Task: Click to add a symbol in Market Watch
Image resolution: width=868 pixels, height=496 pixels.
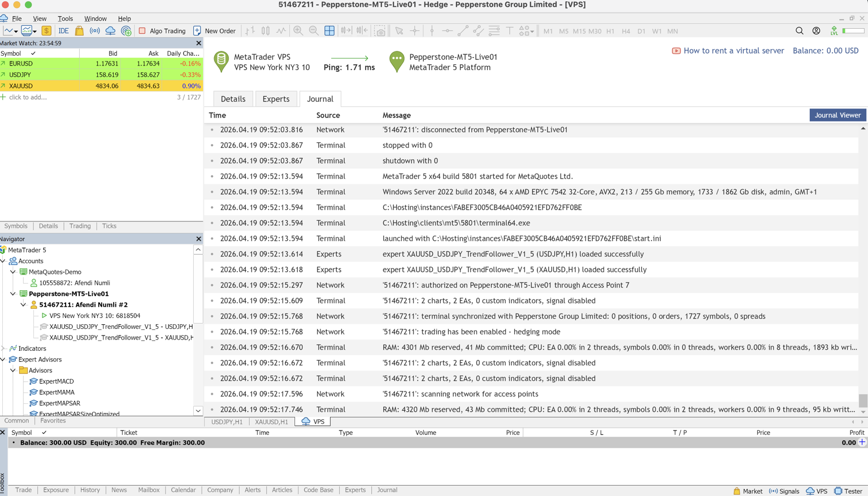Action: pyautogui.click(x=28, y=97)
